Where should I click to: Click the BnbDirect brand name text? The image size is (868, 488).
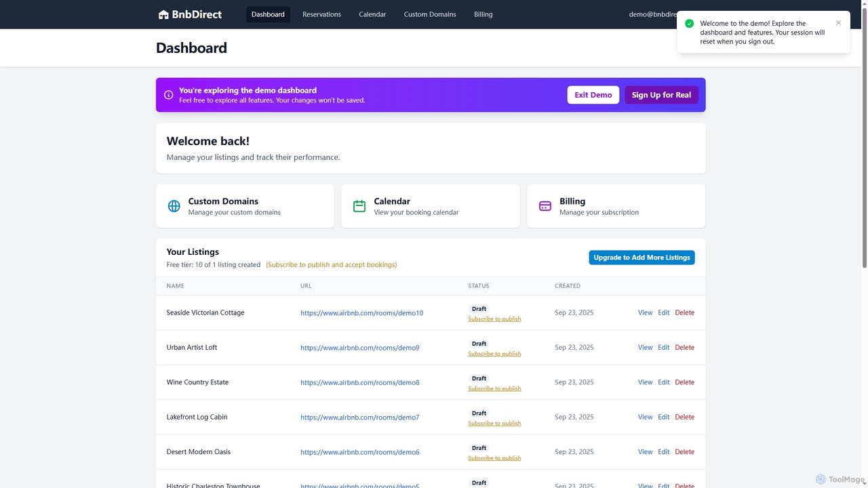197,14
